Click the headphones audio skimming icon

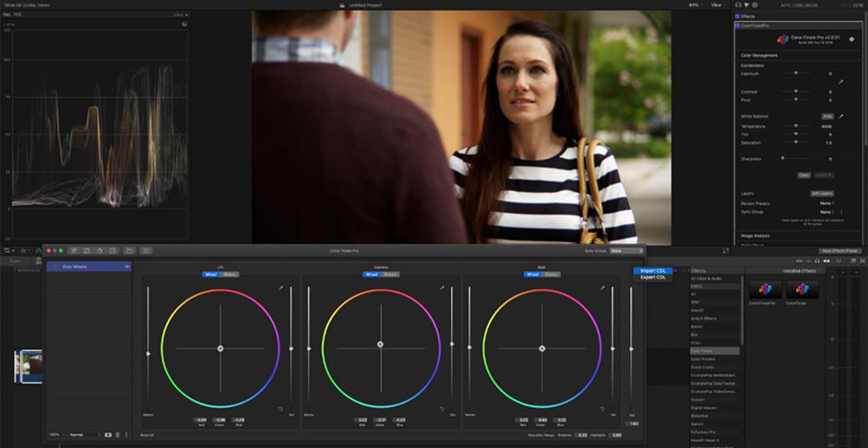point(817,261)
